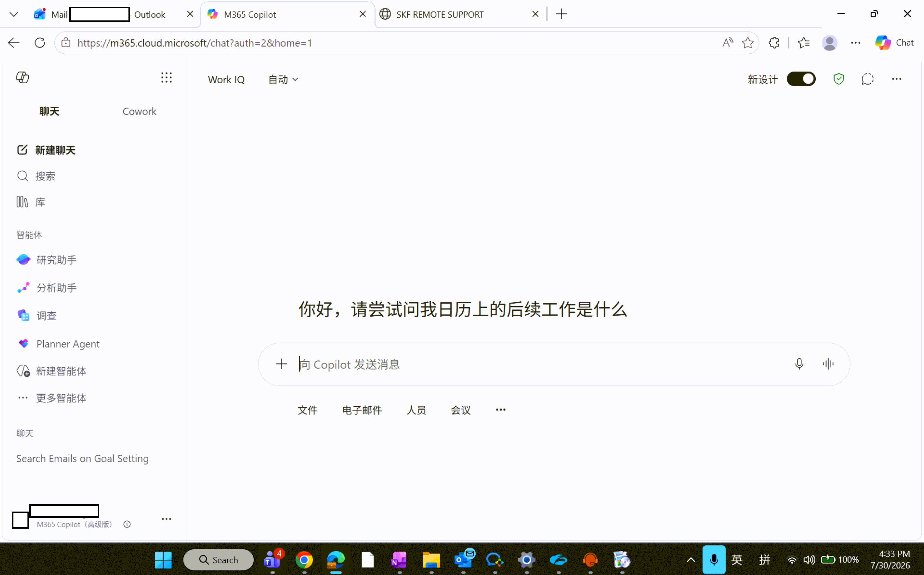The width and height of the screenshot is (924, 575).
Task: Click the 人员 suggestion button
Action: pyautogui.click(x=416, y=410)
